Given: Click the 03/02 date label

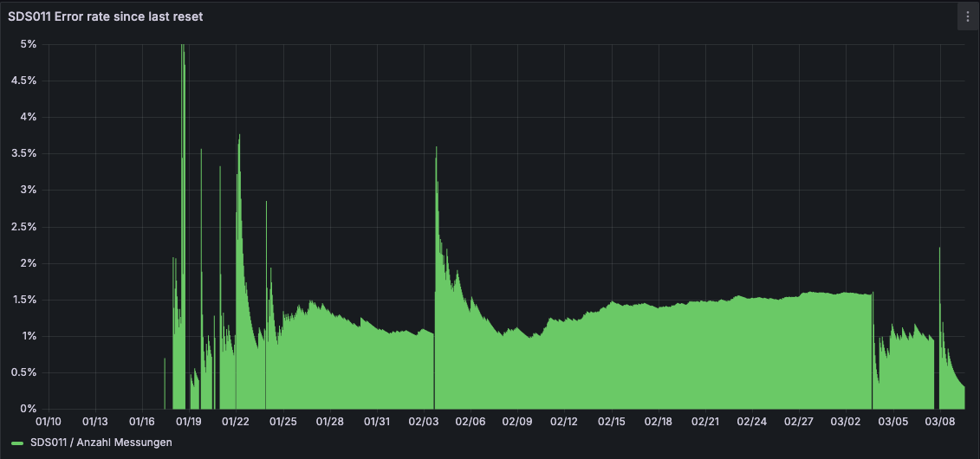Looking at the screenshot, I should (x=847, y=422).
